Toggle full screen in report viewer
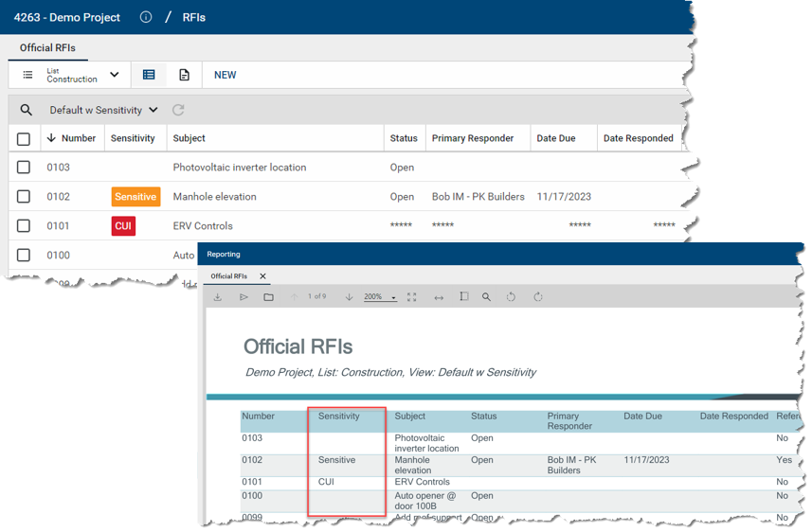Screen dimensions: 812x532 point(412,297)
